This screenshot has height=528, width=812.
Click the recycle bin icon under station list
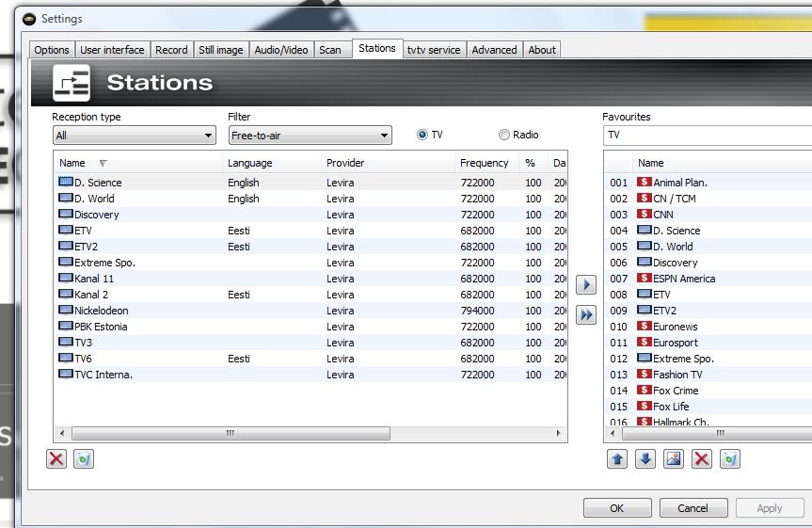84,458
